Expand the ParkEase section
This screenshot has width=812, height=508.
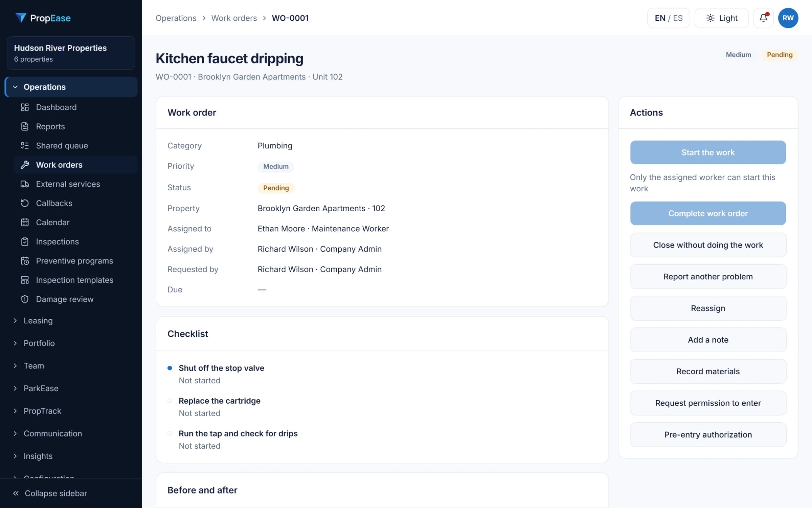[x=71, y=388]
